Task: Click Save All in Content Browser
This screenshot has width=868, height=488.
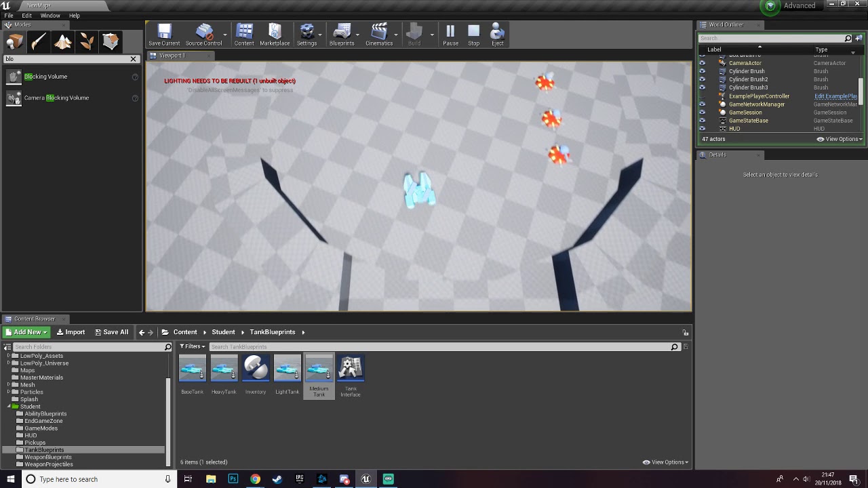Action: click(x=112, y=332)
